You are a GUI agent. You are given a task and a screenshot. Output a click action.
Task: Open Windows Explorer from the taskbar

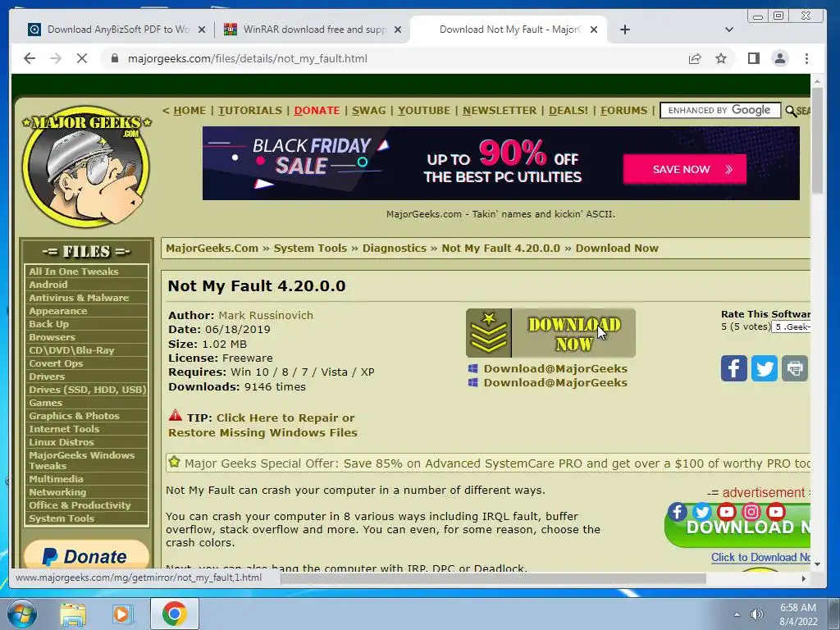tap(73, 614)
